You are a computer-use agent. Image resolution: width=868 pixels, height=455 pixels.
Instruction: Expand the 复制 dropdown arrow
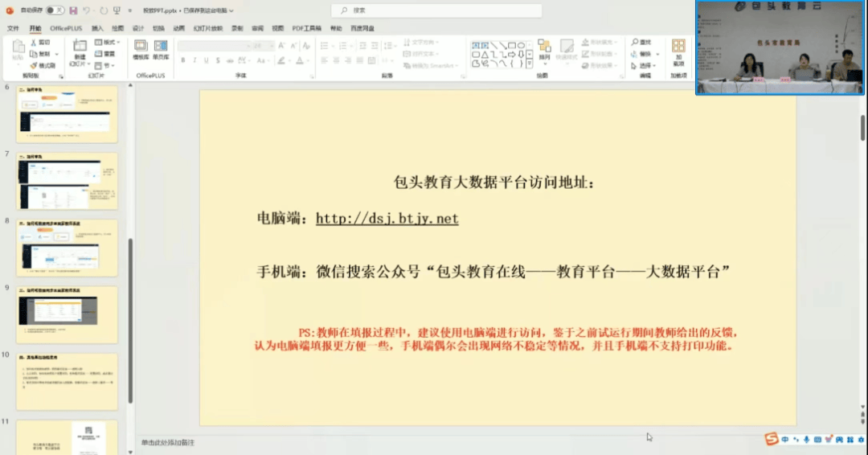pos(56,54)
